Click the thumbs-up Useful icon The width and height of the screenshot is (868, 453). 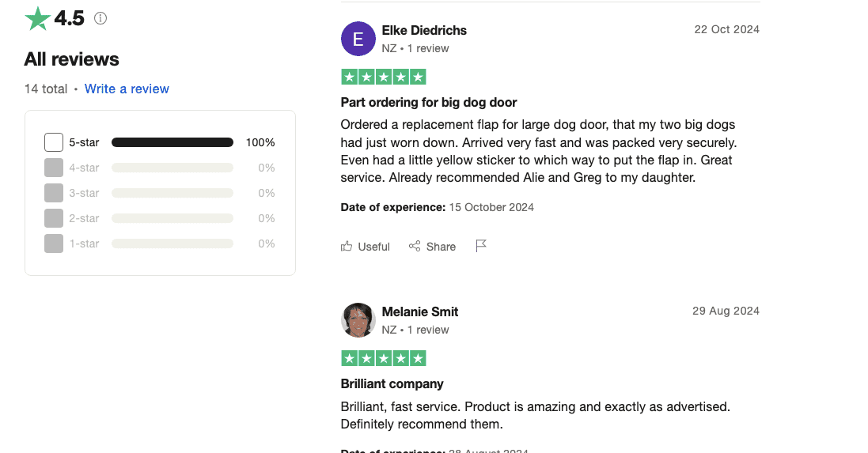[347, 247]
